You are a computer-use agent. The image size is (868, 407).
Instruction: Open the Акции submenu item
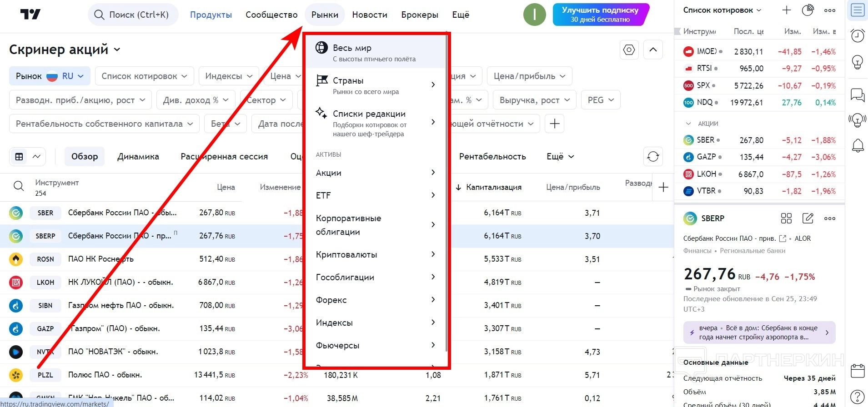(376, 173)
